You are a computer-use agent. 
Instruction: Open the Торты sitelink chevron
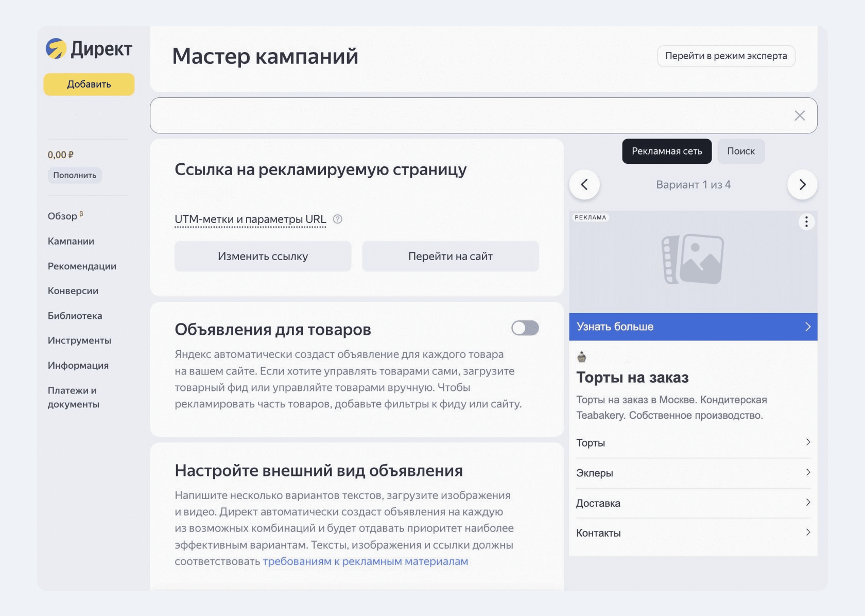click(x=808, y=442)
